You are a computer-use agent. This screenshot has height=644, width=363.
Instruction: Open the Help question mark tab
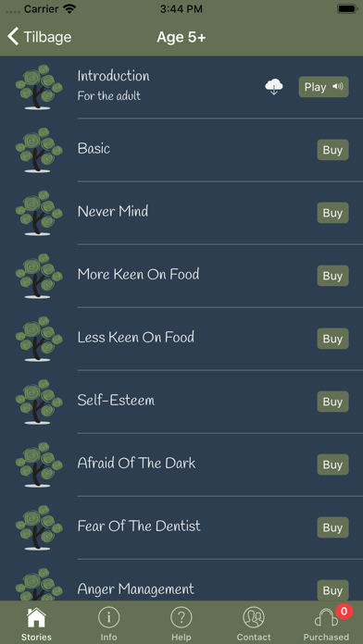tap(181, 617)
